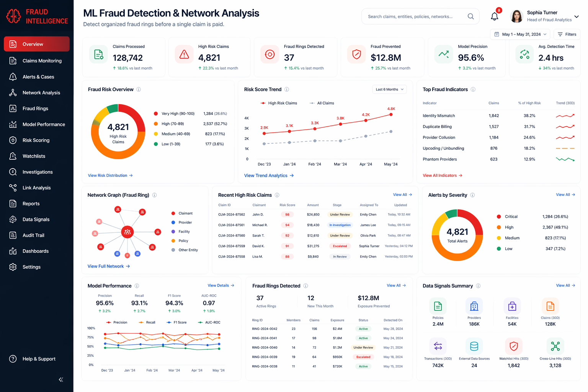Click View Trend Analytics link
Image resolution: width=588 pixels, height=392 pixels.
click(x=269, y=176)
